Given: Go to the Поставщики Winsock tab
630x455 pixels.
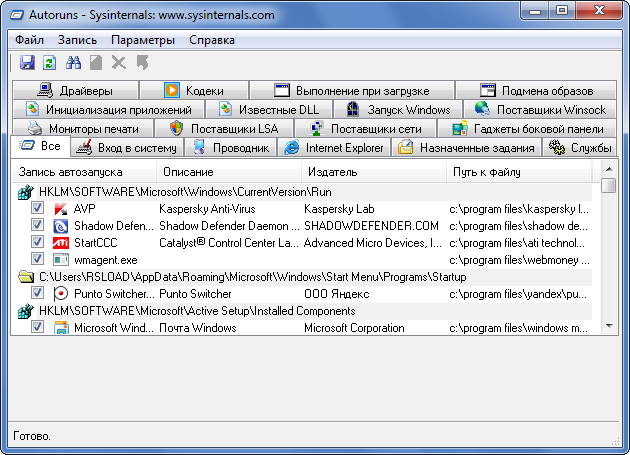Looking at the screenshot, I should (540, 109).
